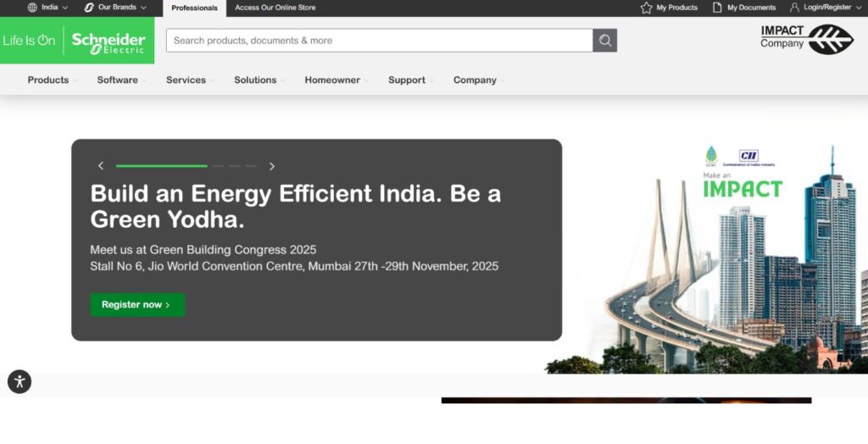Viewport: 868px width, 444px height.
Task: Click the Register now button
Action: point(137,305)
